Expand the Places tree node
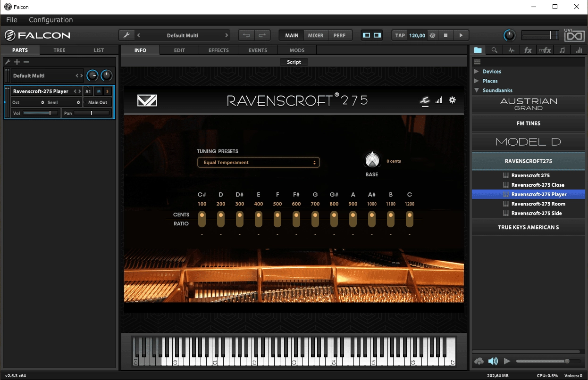Image resolution: width=588 pixels, height=380 pixels. coord(476,81)
